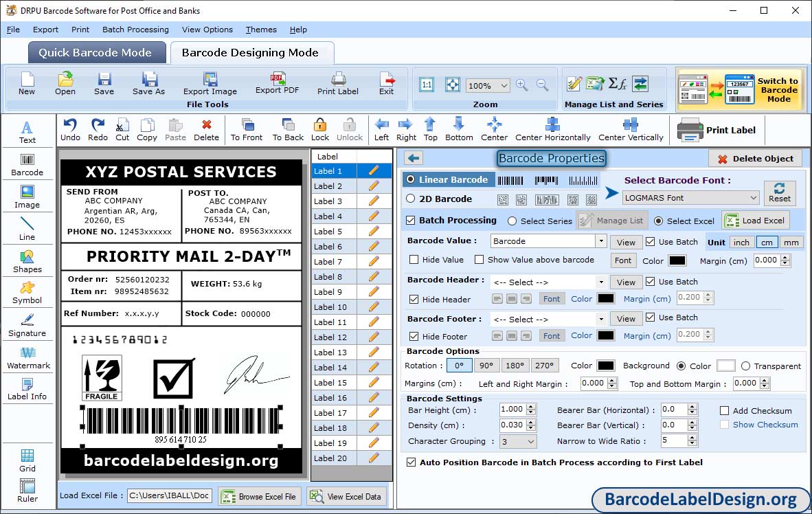The width and height of the screenshot is (812, 514).
Task: Click Browse Excel File button
Action: [259, 496]
